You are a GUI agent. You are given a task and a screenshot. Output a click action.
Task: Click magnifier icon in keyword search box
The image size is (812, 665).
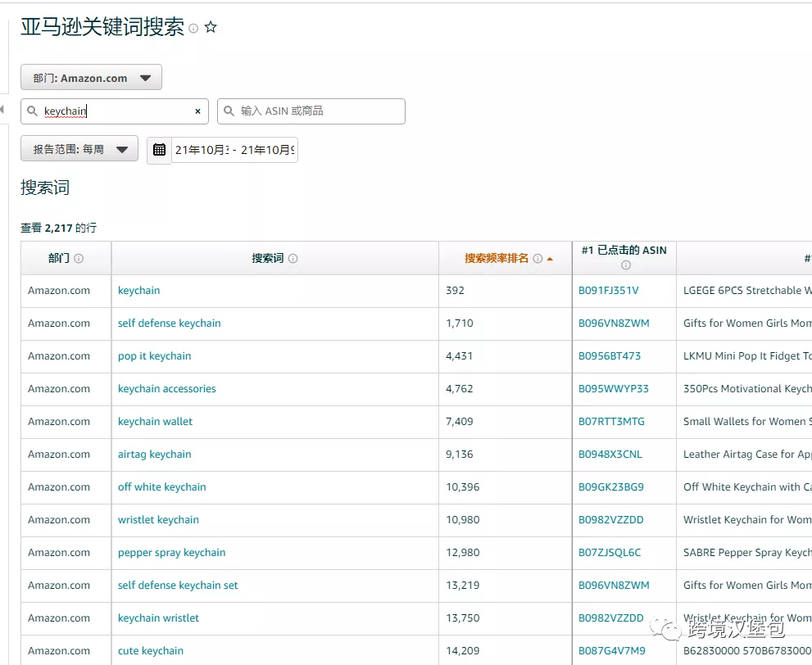[x=32, y=111]
